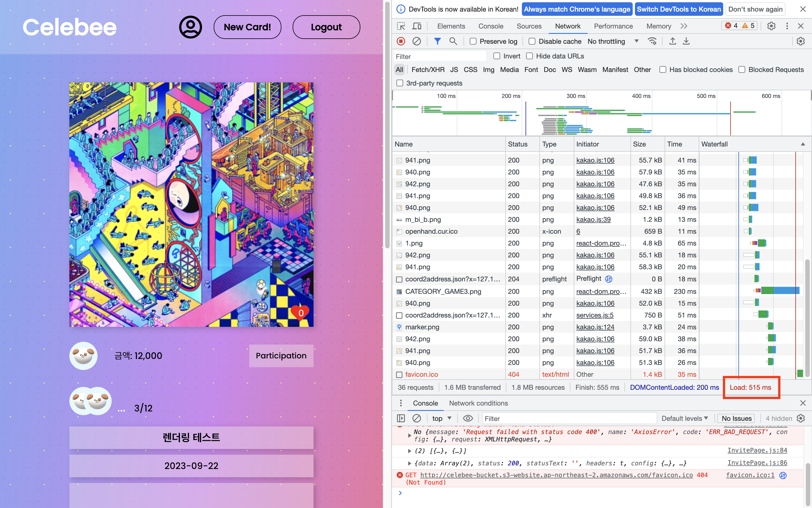
Task: Enable Preserve log checkbox
Action: click(x=473, y=41)
